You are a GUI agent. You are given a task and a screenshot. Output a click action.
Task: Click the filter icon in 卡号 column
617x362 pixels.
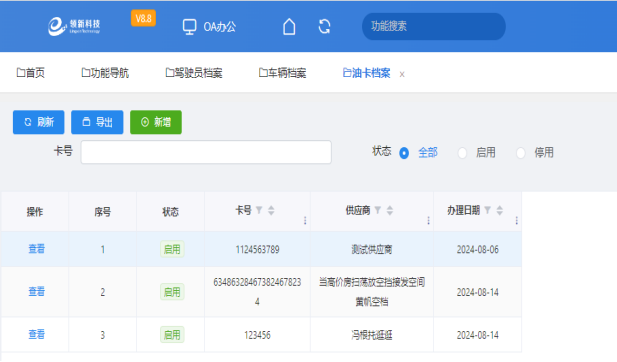(259, 210)
